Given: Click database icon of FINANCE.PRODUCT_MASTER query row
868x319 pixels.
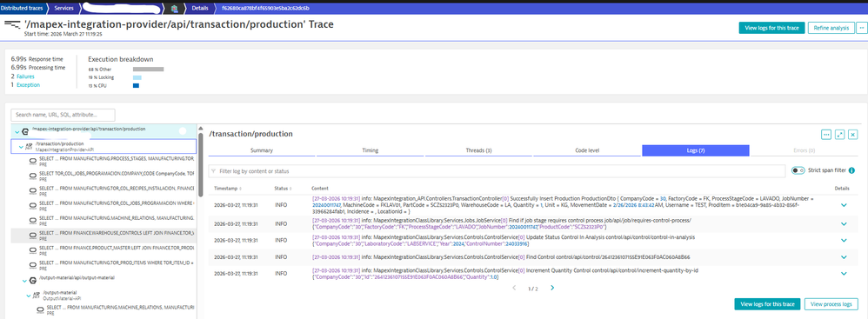Looking at the screenshot, I should [x=33, y=251].
